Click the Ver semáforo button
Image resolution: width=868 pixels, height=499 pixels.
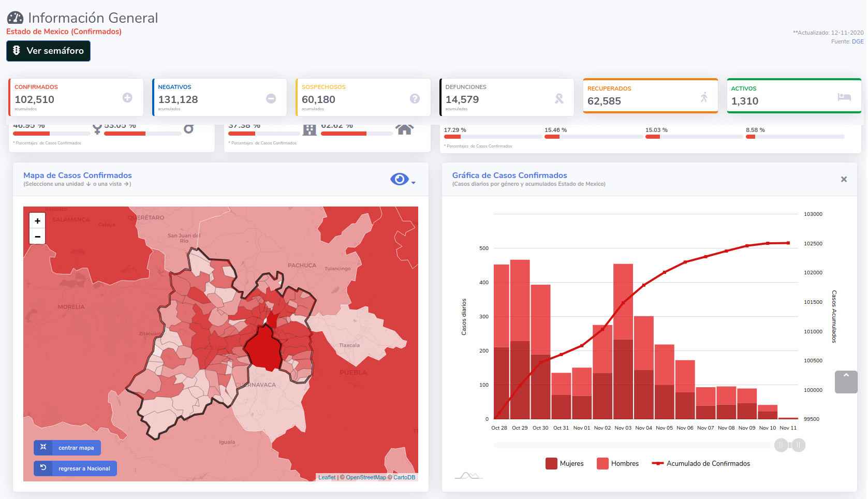coord(48,51)
